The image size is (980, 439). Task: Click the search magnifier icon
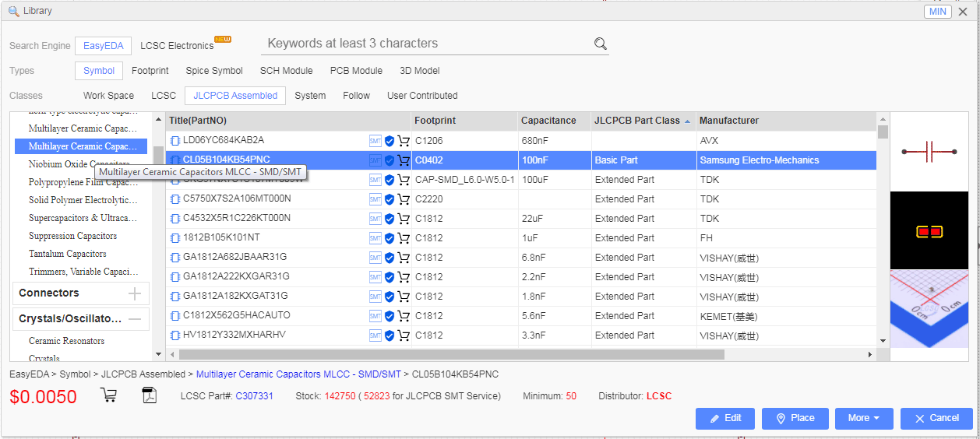click(600, 44)
